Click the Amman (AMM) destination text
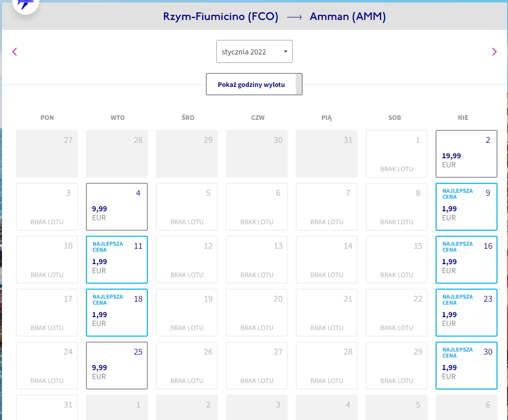The image size is (508, 420). pos(348,16)
